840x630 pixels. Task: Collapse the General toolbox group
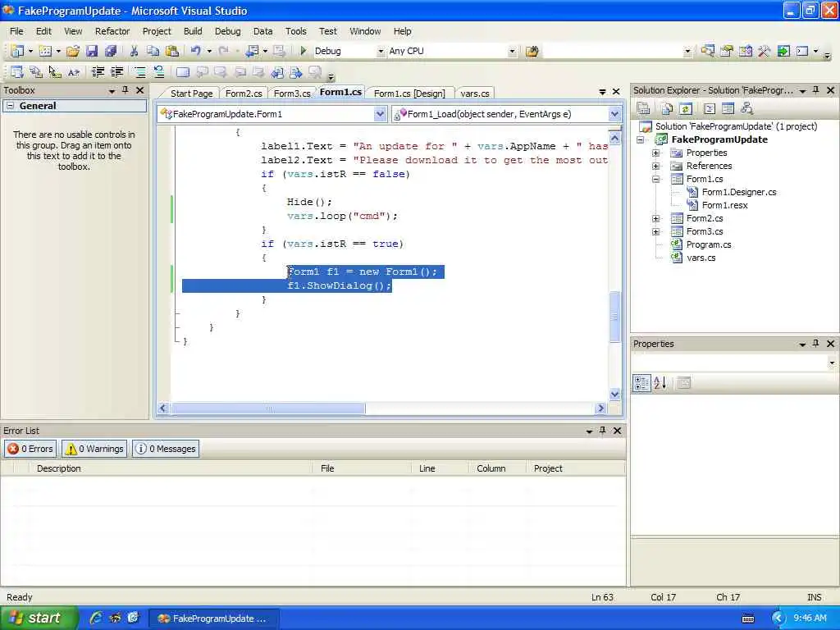(10, 106)
